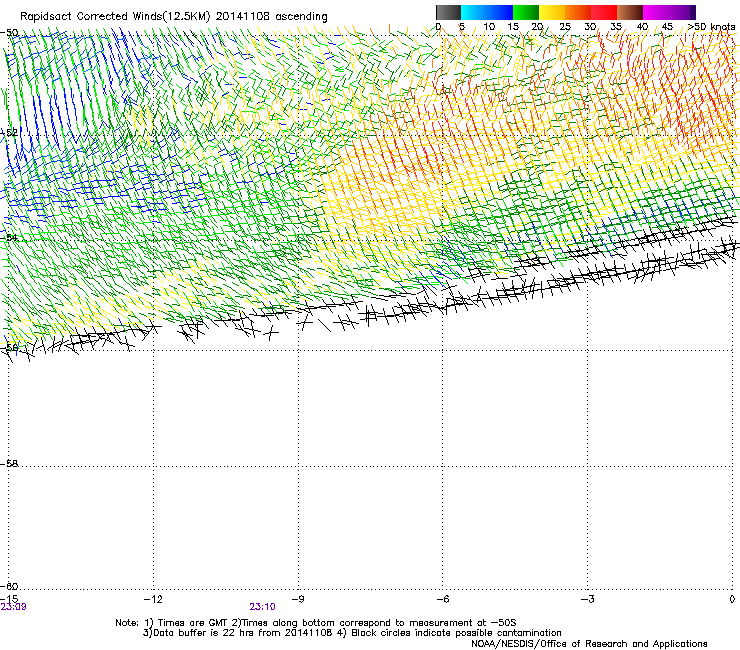Click the longitude label '-6'
This screenshot has height=650, width=740.
click(x=442, y=599)
